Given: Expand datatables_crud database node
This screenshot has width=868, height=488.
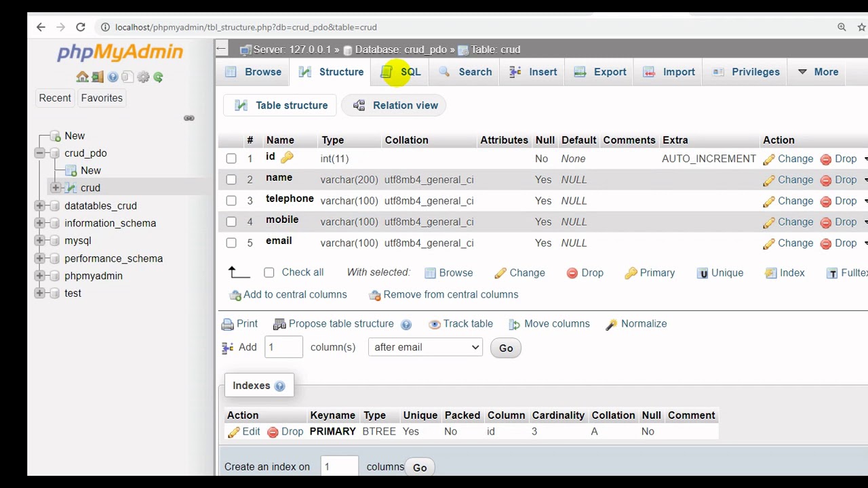Looking at the screenshot, I should (x=40, y=205).
